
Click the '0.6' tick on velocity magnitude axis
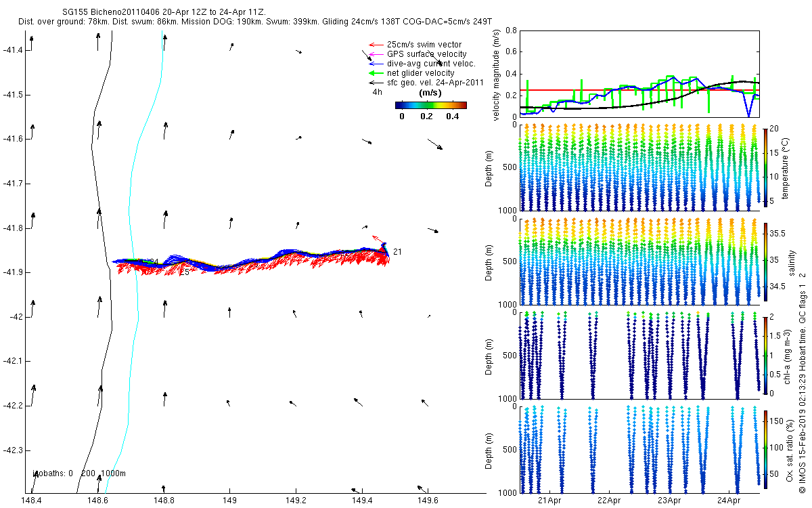click(x=511, y=52)
